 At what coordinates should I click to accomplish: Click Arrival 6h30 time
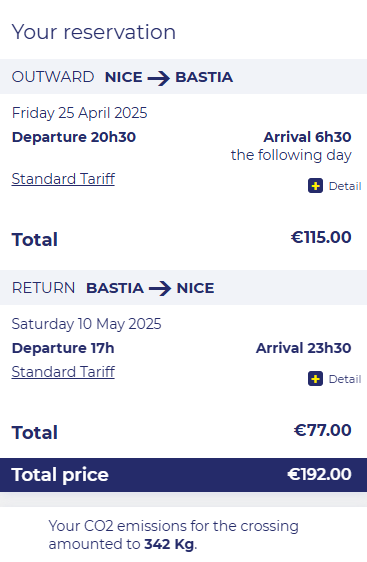tap(308, 137)
